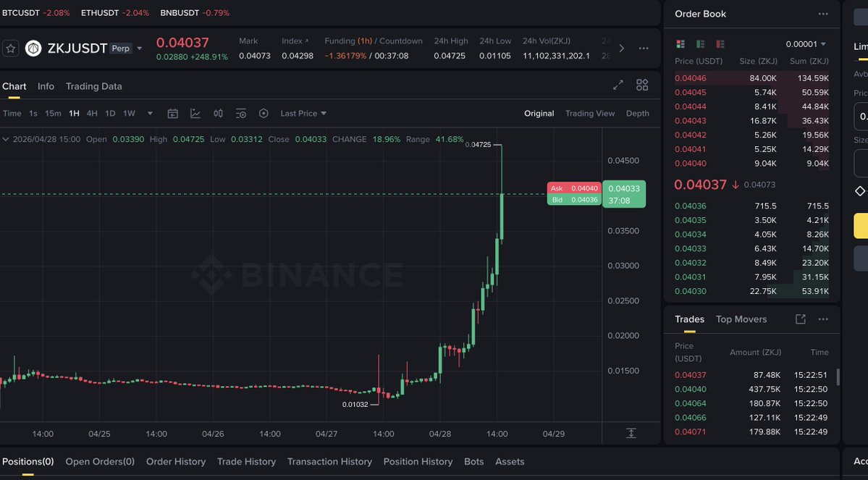Open the chart indicators icon
The height and width of the screenshot is (480, 868).
tap(195, 114)
